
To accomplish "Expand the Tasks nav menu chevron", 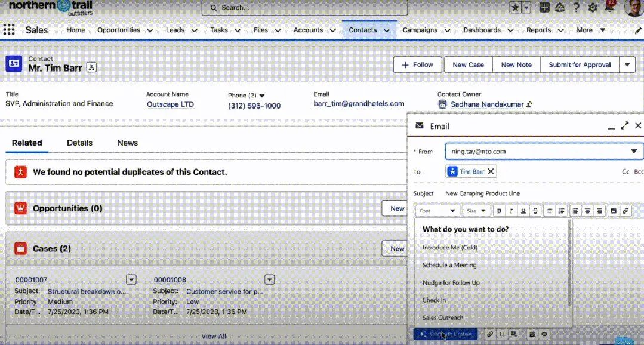I will pyautogui.click(x=238, y=30).
